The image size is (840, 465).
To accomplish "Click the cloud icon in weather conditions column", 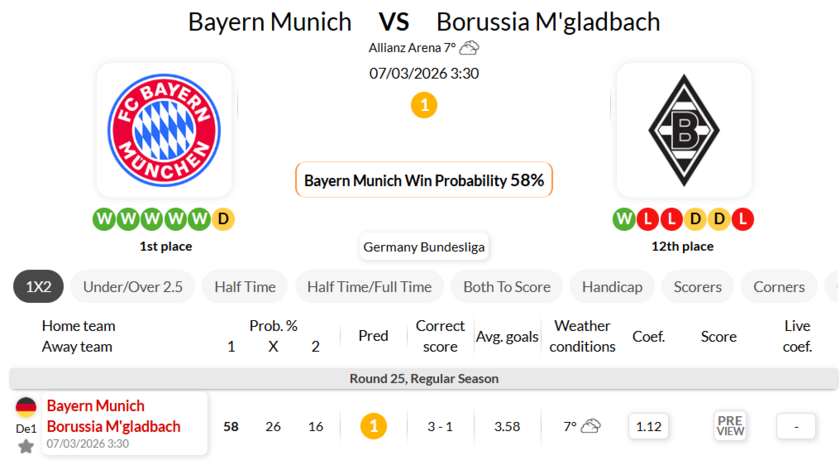I will coord(590,426).
